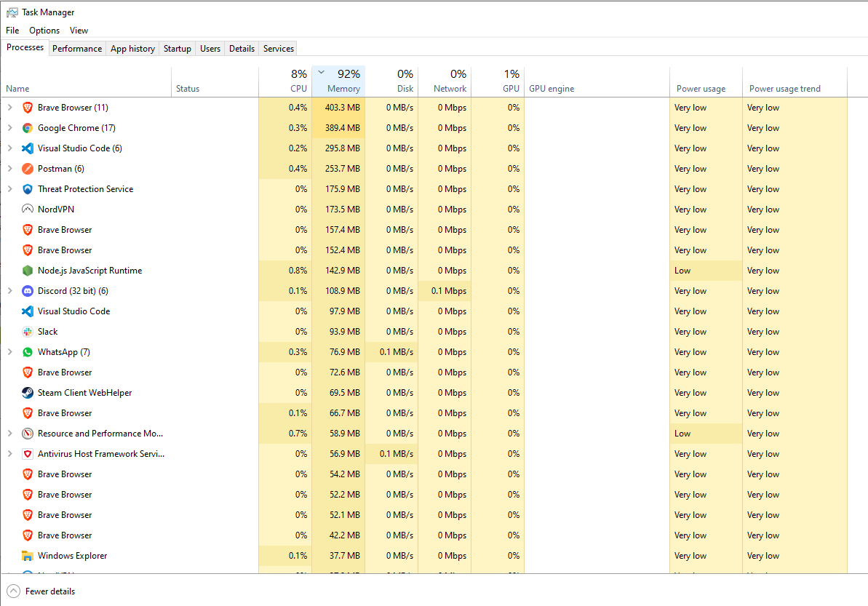The width and height of the screenshot is (868, 606).
Task: Click the Threat Protection Service shield icon
Action: click(x=27, y=189)
